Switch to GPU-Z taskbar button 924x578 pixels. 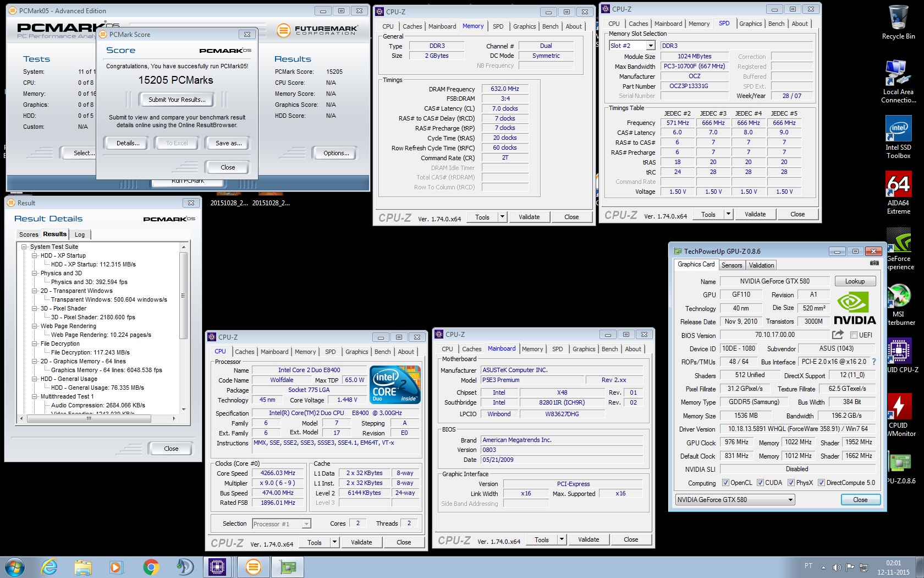pyautogui.click(x=287, y=567)
